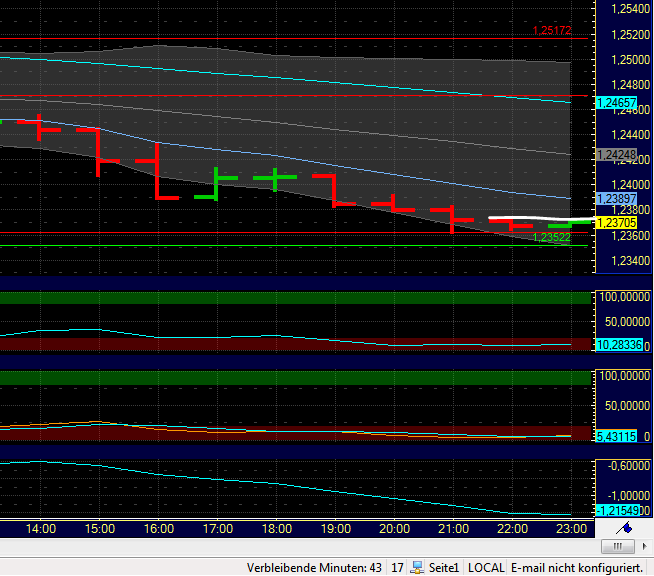Click the LOCAL status bar indicator
654x576 pixels.
(x=487, y=568)
